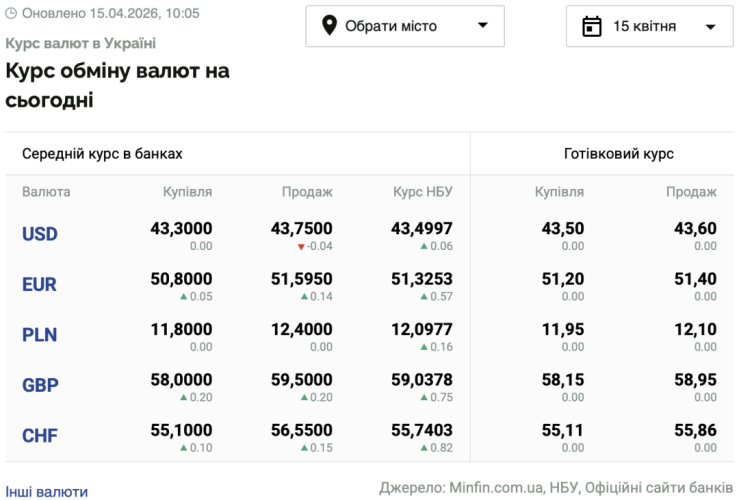Click the clock icon next to update time
The height and width of the screenshot is (500, 739).
[12, 14]
